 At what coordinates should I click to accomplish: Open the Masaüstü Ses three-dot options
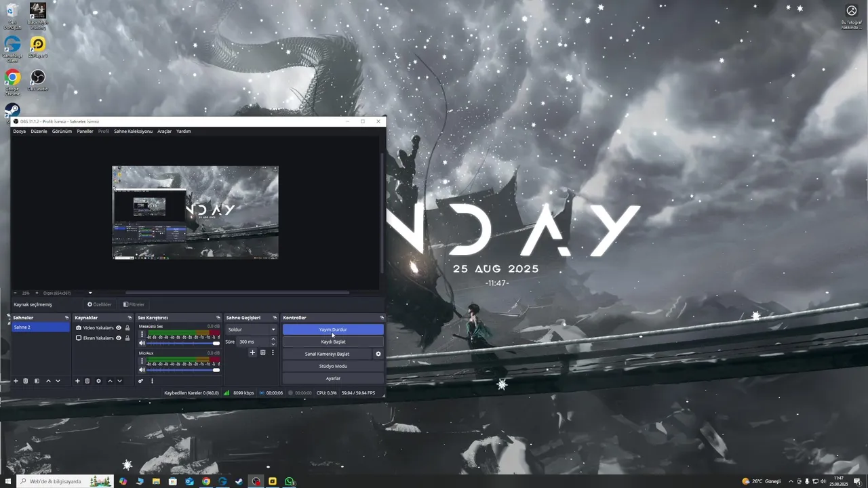point(142,335)
